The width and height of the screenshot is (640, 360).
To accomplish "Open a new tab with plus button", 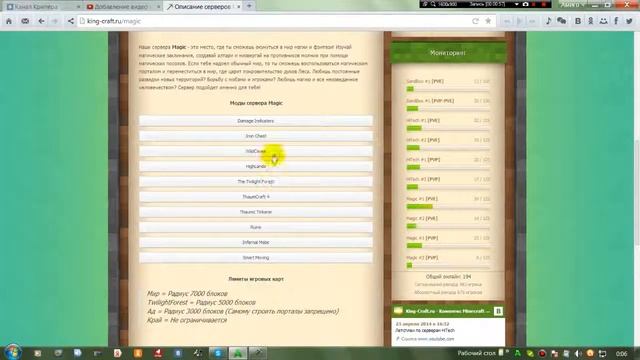I will (x=249, y=6).
